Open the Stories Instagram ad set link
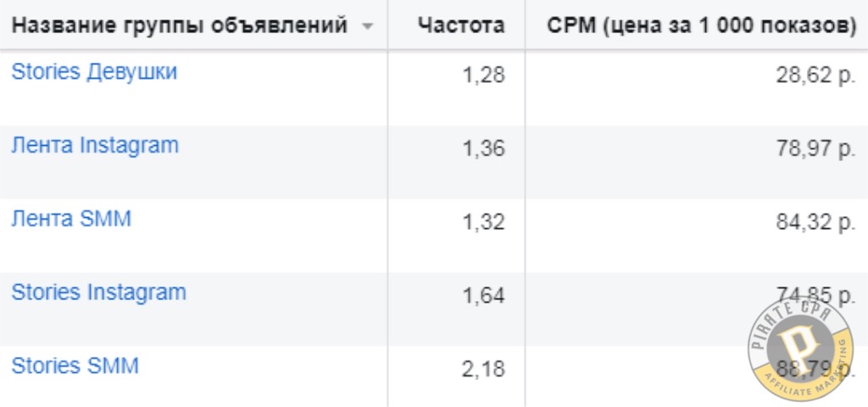 [98, 293]
